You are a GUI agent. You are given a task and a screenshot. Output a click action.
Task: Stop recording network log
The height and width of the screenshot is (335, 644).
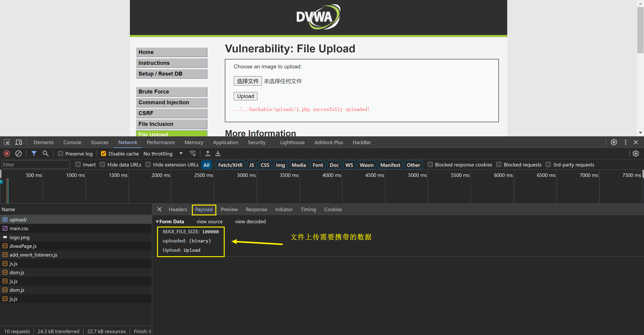click(x=7, y=153)
